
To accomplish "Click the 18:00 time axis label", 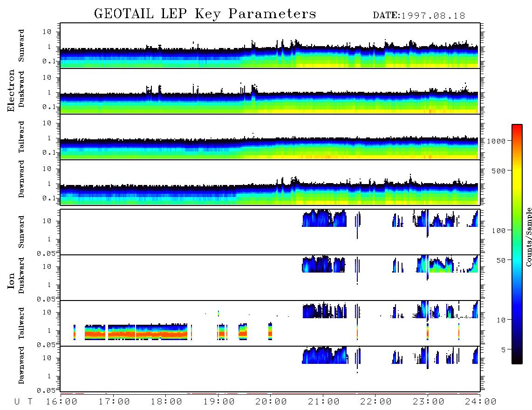I will (166, 402).
